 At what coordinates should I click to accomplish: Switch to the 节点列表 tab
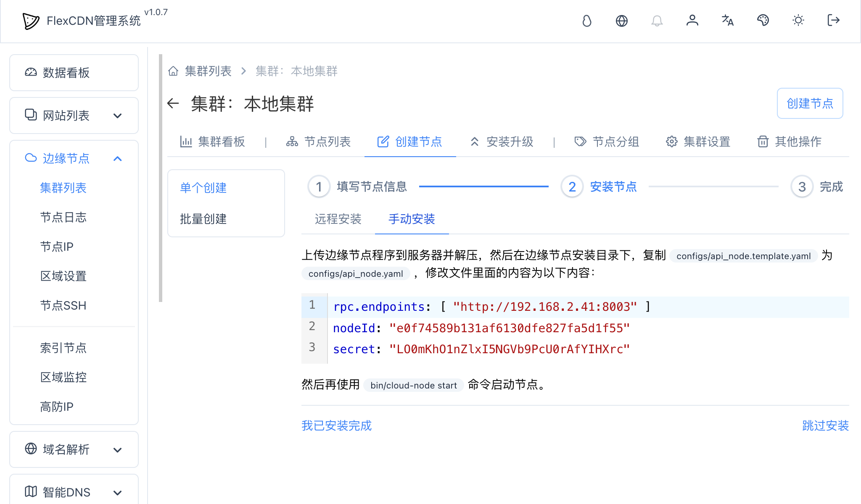318,142
